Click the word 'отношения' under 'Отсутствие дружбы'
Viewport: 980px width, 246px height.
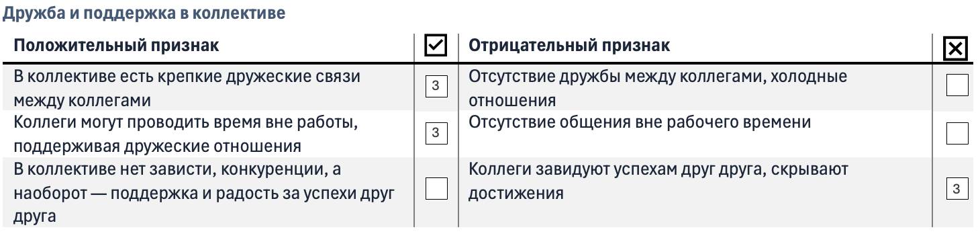point(511,101)
